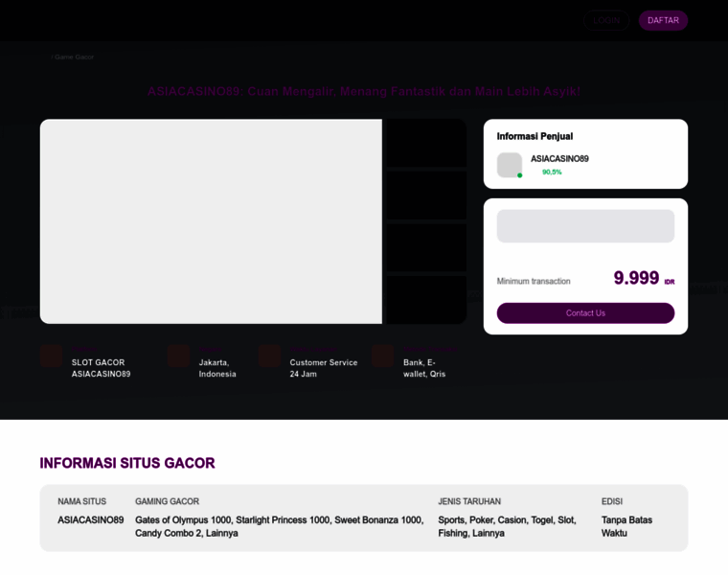Click the Customer Service 24 Jam text

point(324,368)
